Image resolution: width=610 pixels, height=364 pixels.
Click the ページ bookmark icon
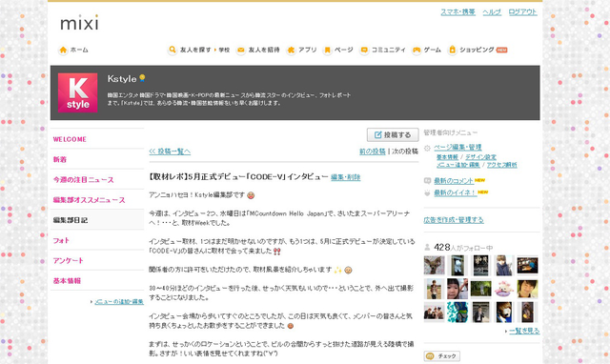click(x=327, y=50)
